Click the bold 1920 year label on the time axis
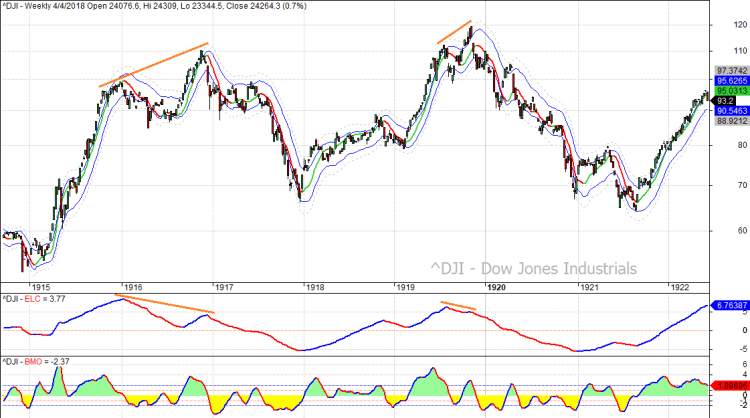The width and height of the screenshot is (750, 418). pos(497,285)
